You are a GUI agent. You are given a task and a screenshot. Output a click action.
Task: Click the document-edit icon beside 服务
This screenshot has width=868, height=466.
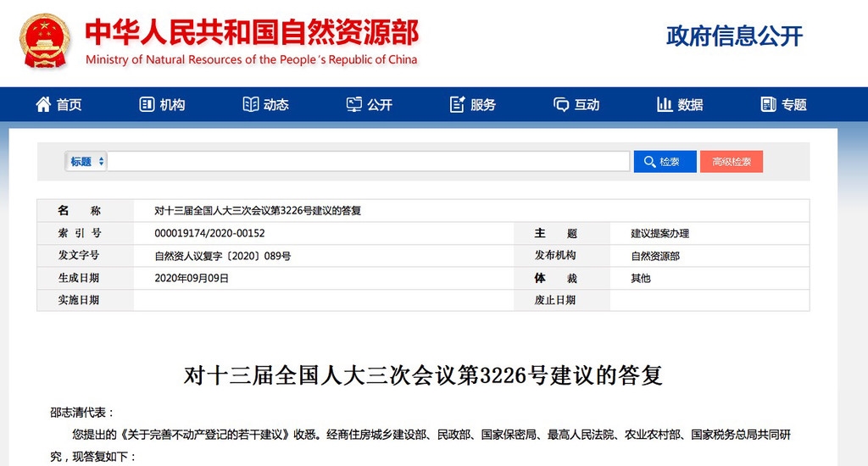coord(458,104)
